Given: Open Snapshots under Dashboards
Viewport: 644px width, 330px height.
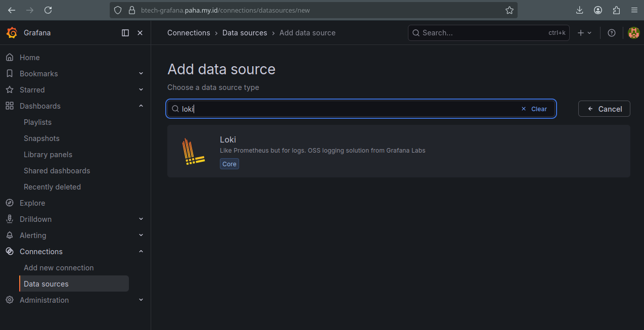Looking at the screenshot, I should [41, 138].
